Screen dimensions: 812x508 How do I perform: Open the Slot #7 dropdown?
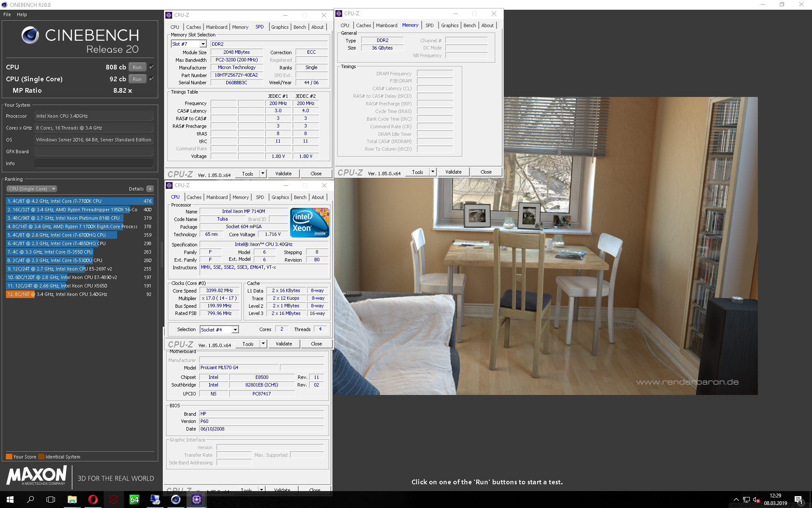click(203, 44)
